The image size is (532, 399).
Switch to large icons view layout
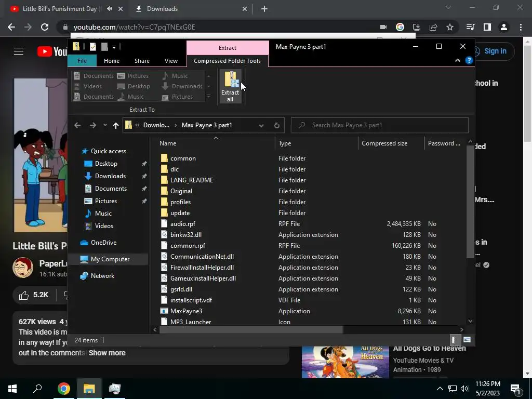467,340
